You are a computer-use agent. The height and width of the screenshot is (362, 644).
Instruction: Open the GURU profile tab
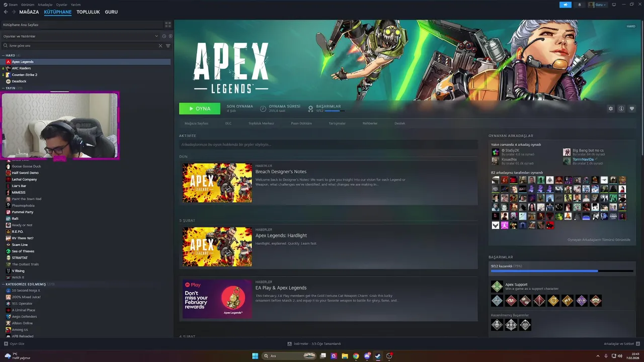(x=111, y=12)
